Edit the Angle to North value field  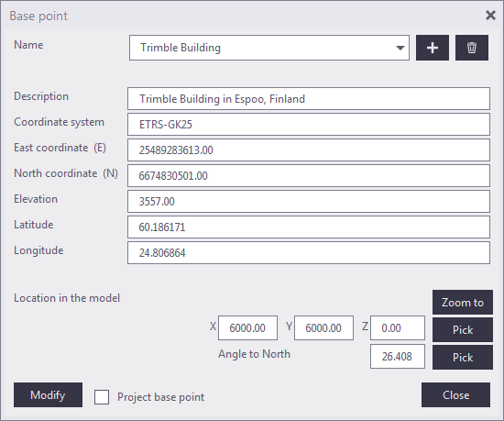coord(398,357)
